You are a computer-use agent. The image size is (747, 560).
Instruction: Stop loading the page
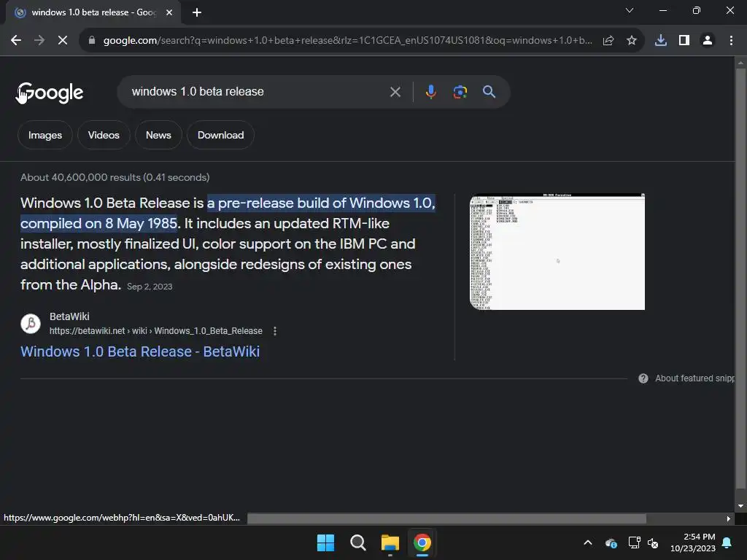63,41
